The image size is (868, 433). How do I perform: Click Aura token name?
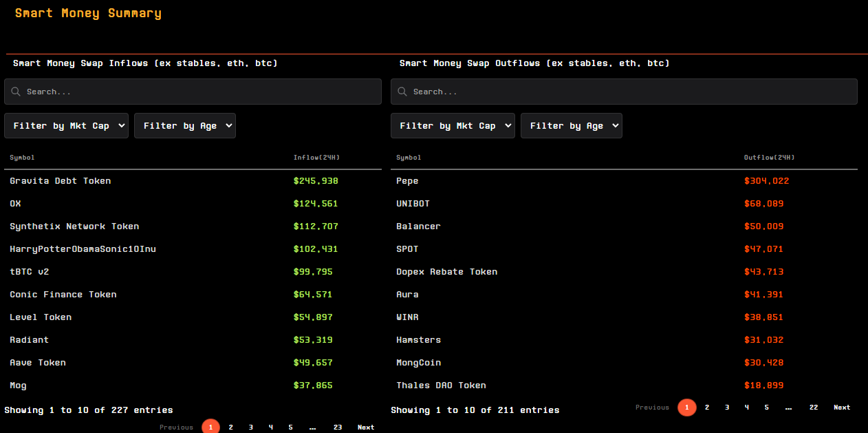coord(407,295)
